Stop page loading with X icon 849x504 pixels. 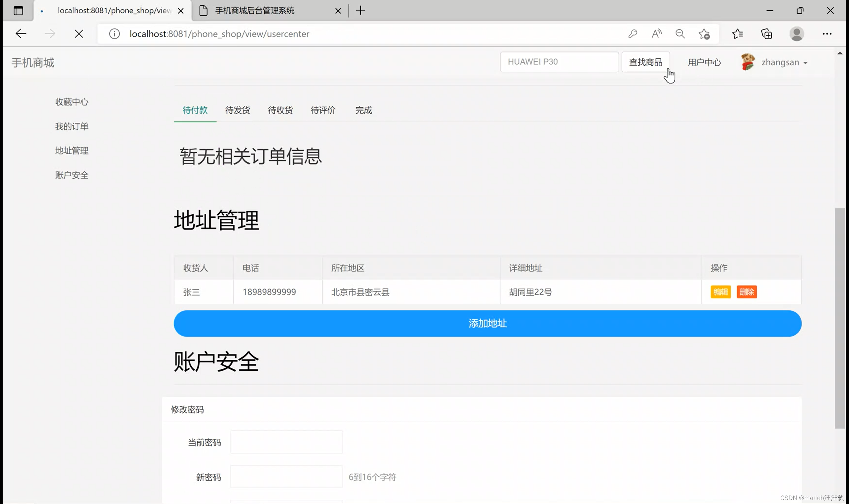click(79, 33)
